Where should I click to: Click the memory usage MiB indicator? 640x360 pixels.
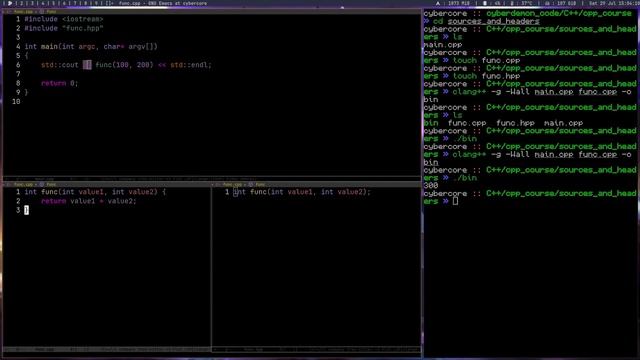[x=458, y=3]
